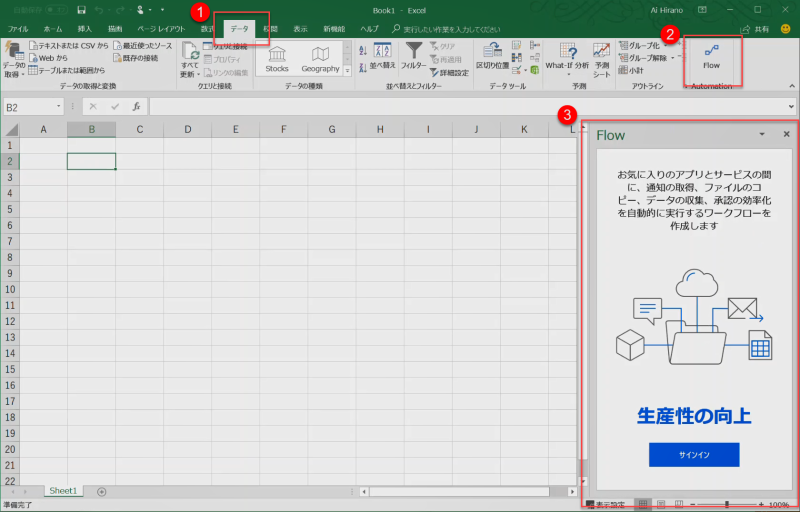Screen dimensions: 800x512
Task: Open the Flow pane options dropdown arrow
Action: [762, 134]
